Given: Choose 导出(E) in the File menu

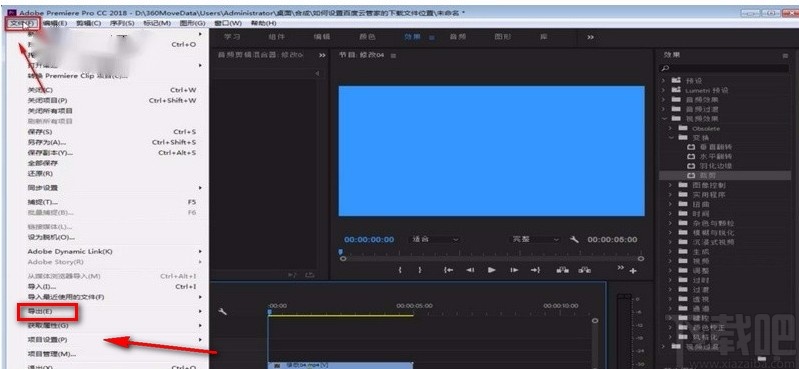Looking at the screenshot, I should click(x=40, y=311).
